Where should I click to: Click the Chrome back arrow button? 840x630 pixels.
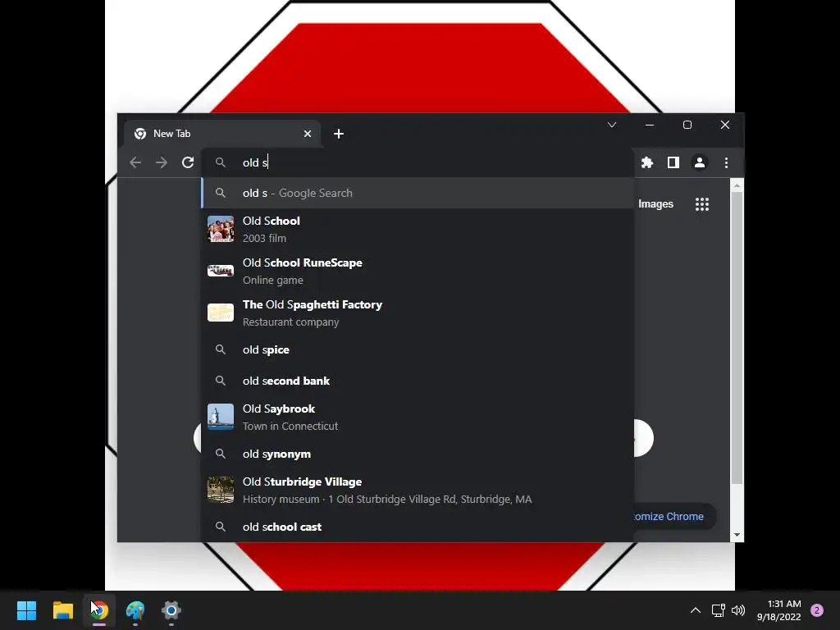[135, 162]
